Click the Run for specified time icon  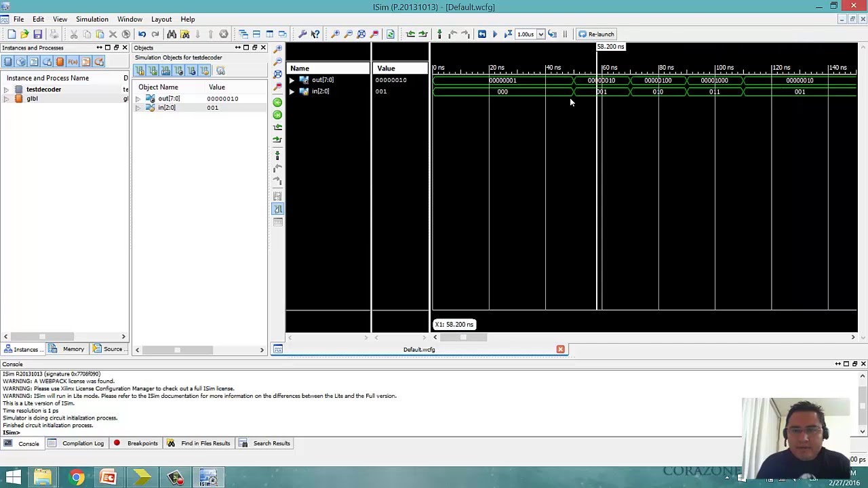(x=508, y=34)
